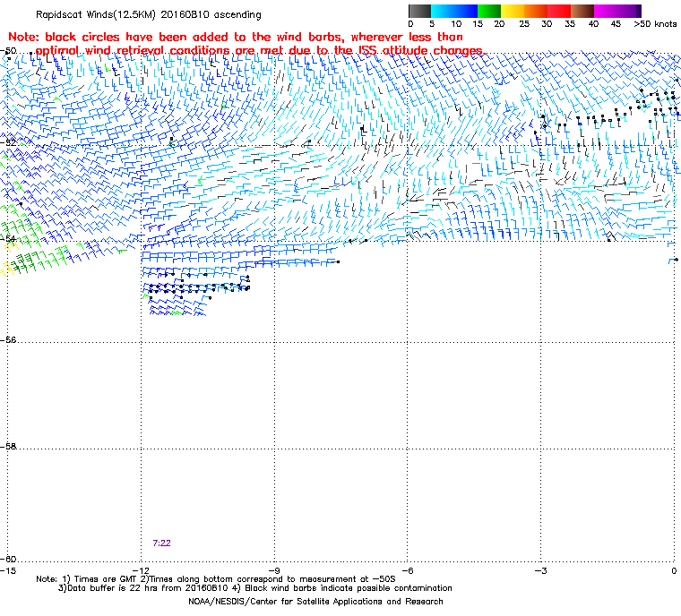Viewport: 681px width, 616px height.
Task: Click the -6 longitude axis label
Action: (x=408, y=570)
